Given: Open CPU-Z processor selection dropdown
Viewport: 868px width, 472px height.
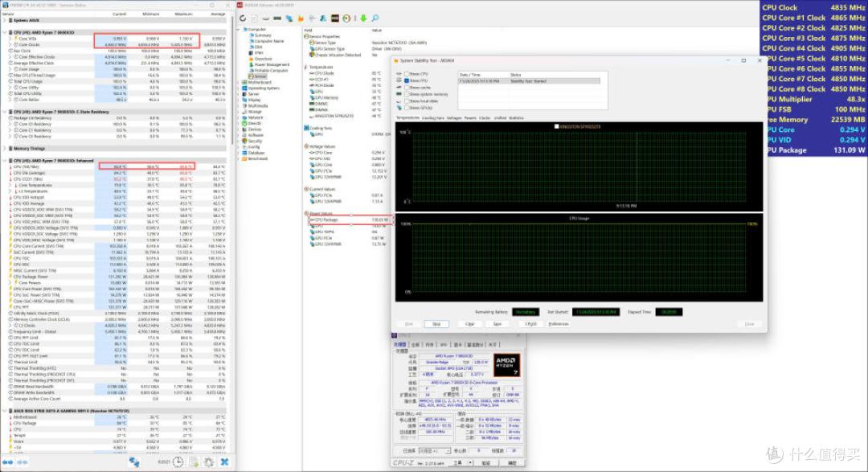Looking at the screenshot, I should point(435,450).
